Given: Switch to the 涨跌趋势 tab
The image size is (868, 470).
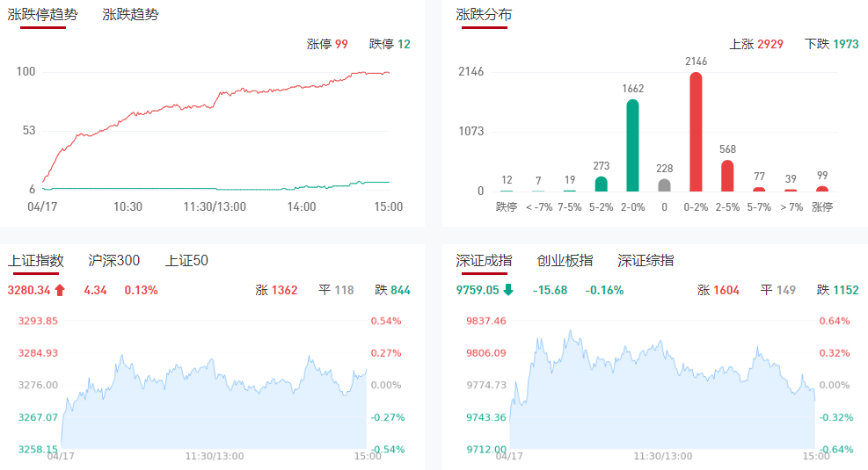Looking at the screenshot, I should coord(130,15).
